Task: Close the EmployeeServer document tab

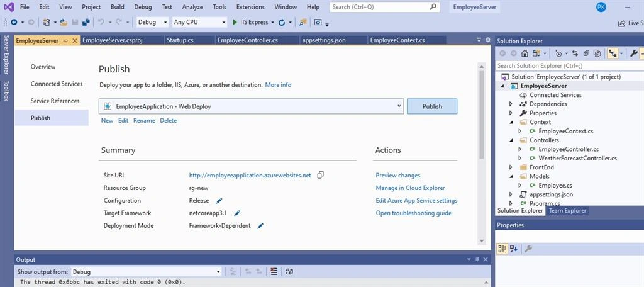Action: click(x=75, y=41)
